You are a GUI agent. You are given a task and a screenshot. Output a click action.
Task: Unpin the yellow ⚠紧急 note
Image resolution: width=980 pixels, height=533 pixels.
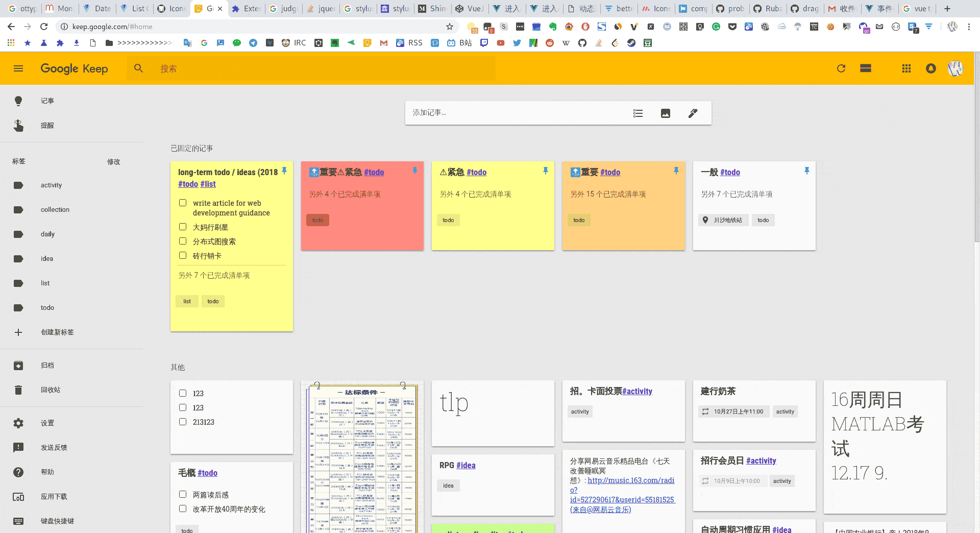(546, 171)
